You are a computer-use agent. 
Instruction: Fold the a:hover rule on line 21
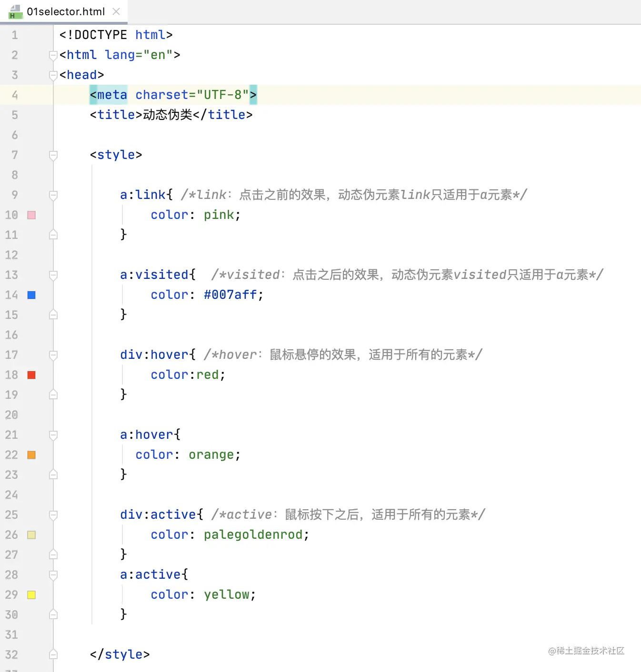point(53,435)
